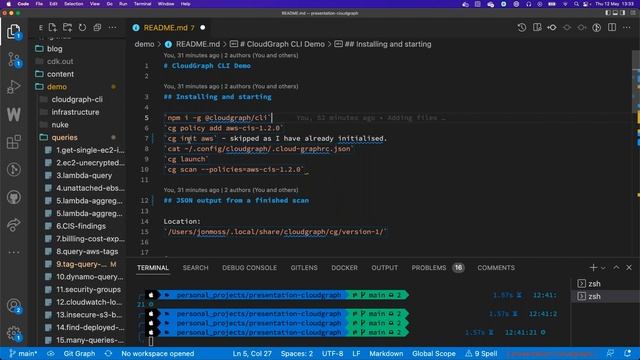Open the Extensions view
The height and width of the screenshot is (360, 640).
pyautogui.click(x=13, y=142)
